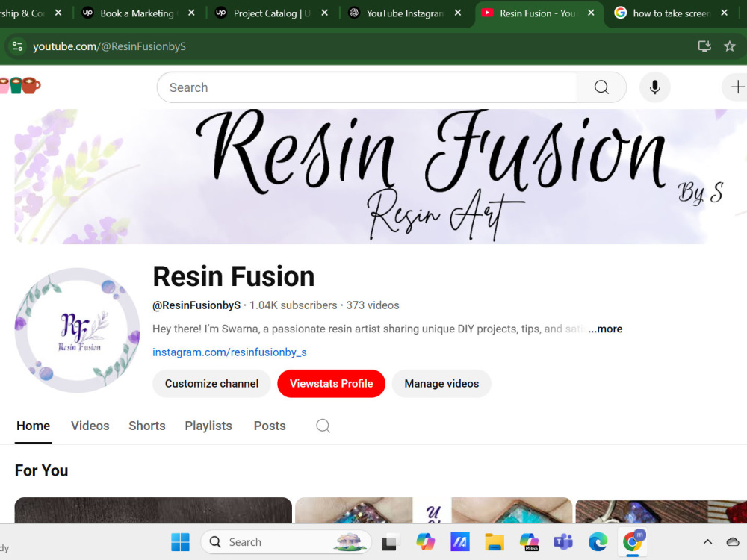This screenshot has width=747, height=560.
Task: Open the Windows Start menu
Action: click(180, 542)
